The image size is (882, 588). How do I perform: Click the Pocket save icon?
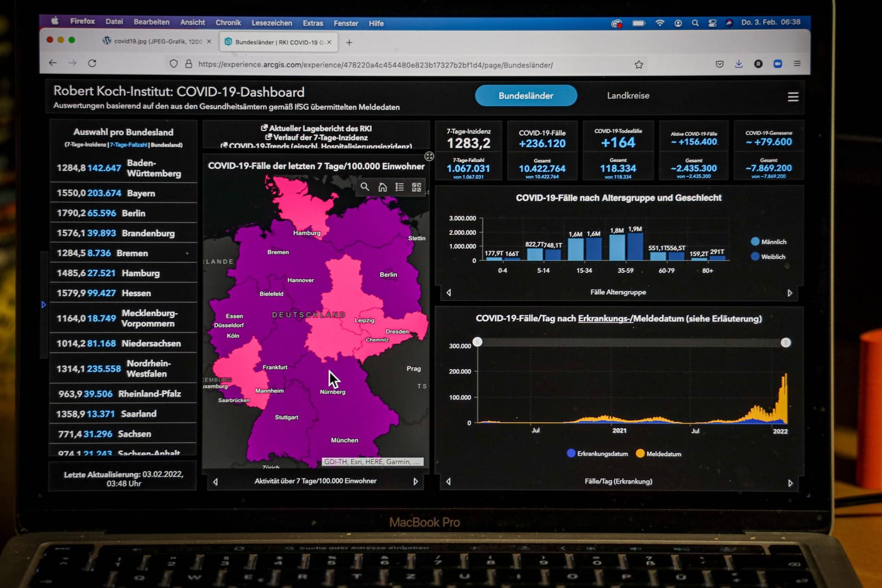pyautogui.click(x=719, y=64)
